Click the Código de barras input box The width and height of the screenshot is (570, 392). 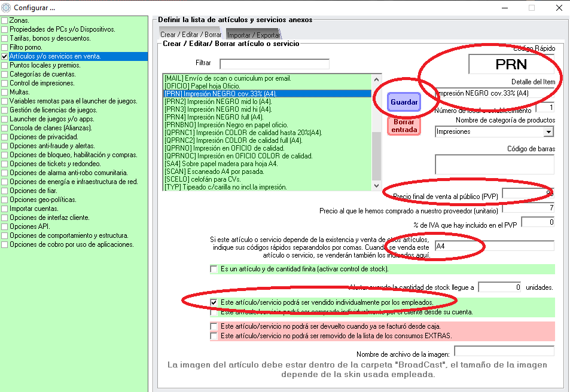click(495, 164)
